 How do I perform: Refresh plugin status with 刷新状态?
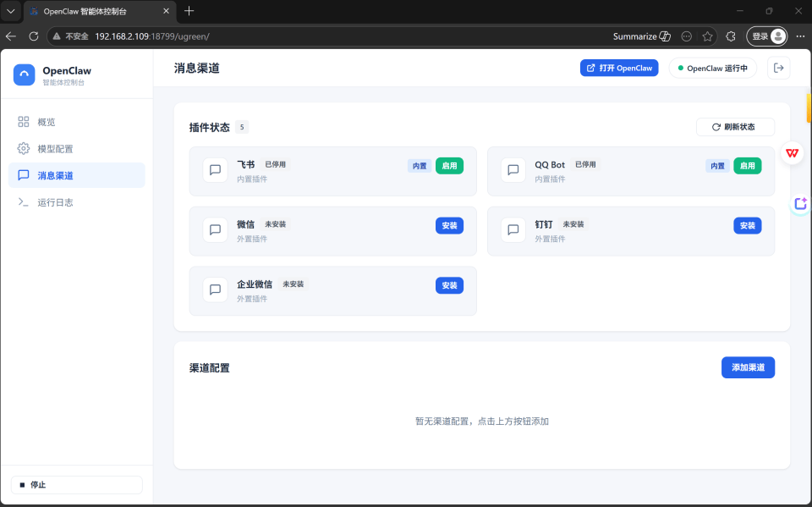tap(735, 127)
